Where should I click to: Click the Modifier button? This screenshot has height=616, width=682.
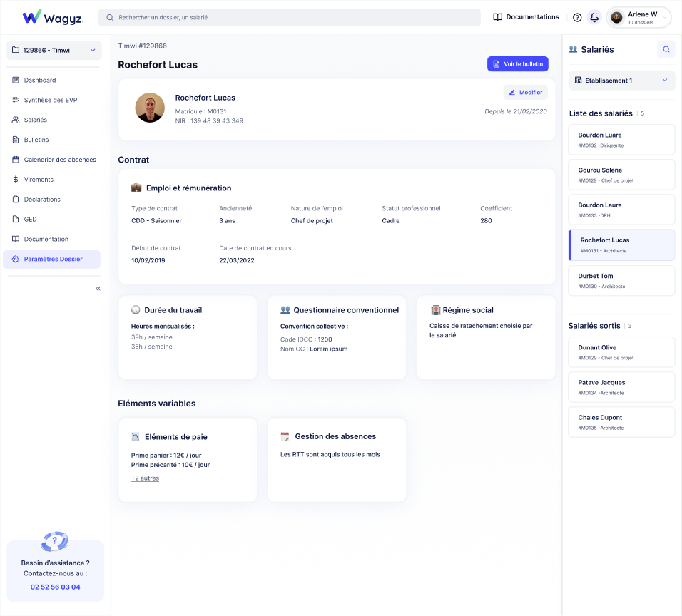(526, 92)
